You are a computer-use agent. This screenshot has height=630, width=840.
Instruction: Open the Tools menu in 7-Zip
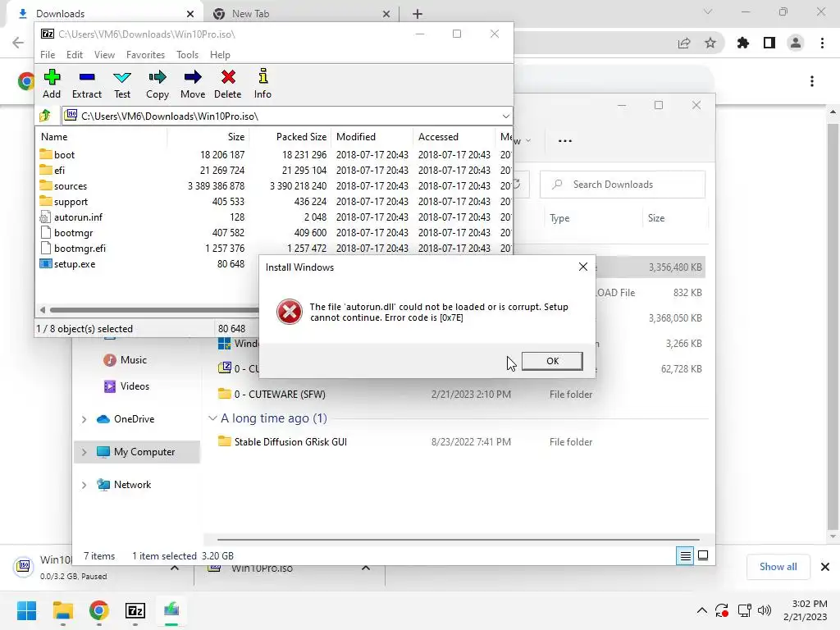188,55
